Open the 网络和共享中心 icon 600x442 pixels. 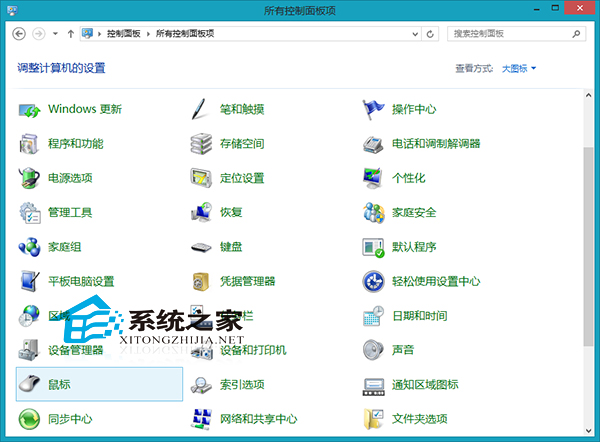click(x=201, y=419)
